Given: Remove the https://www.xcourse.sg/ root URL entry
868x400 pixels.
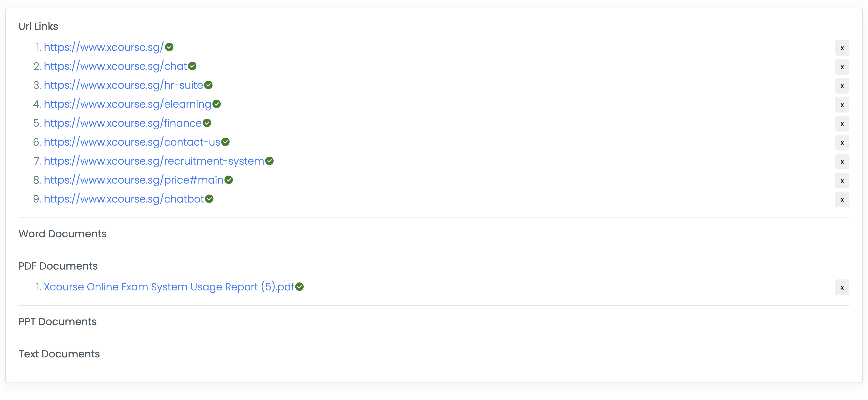Looking at the screenshot, I should pyautogui.click(x=842, y=48).
